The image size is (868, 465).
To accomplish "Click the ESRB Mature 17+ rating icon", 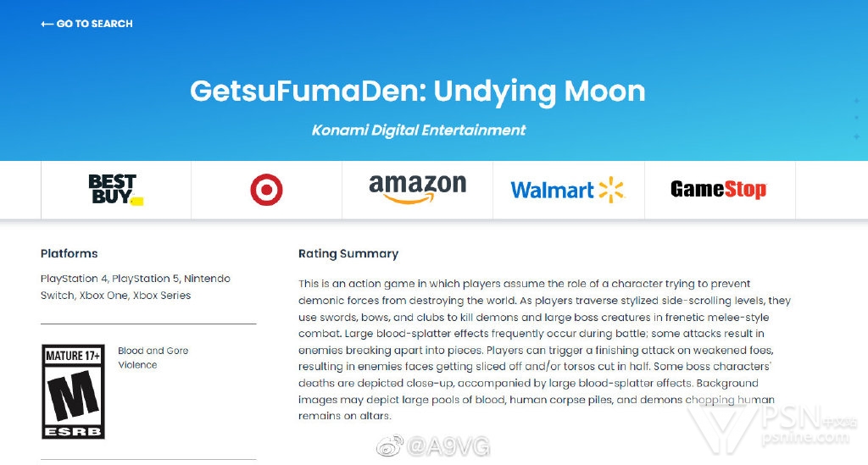I will [73, 391].
